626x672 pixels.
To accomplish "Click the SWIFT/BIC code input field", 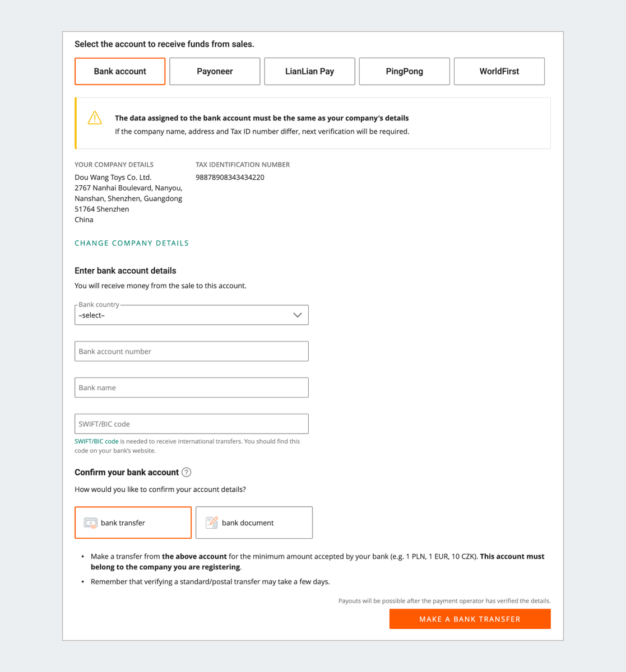I will tap(192, 424).
